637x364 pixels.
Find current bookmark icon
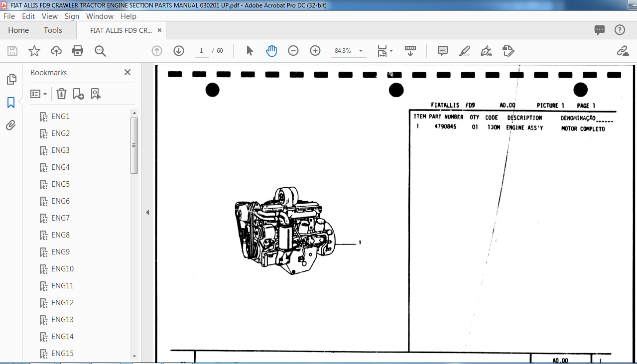click(x=96, y=94)
